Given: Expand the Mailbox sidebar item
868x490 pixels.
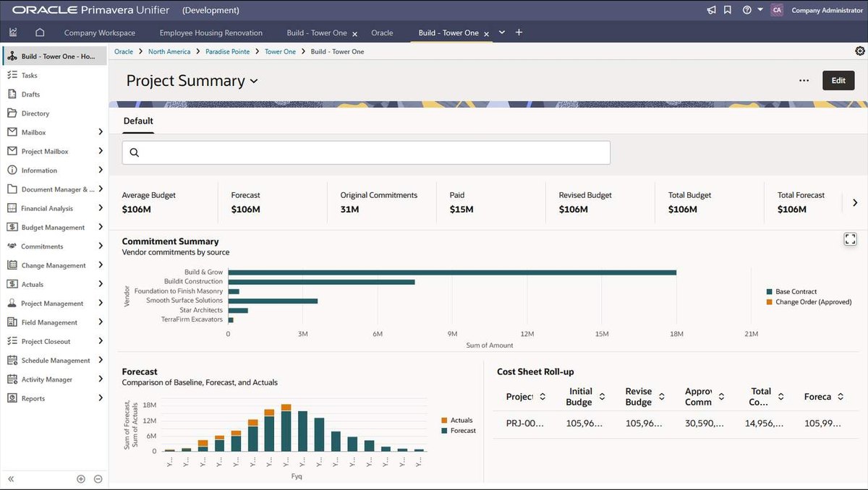Looking at the screenshot, I should 101,132.
